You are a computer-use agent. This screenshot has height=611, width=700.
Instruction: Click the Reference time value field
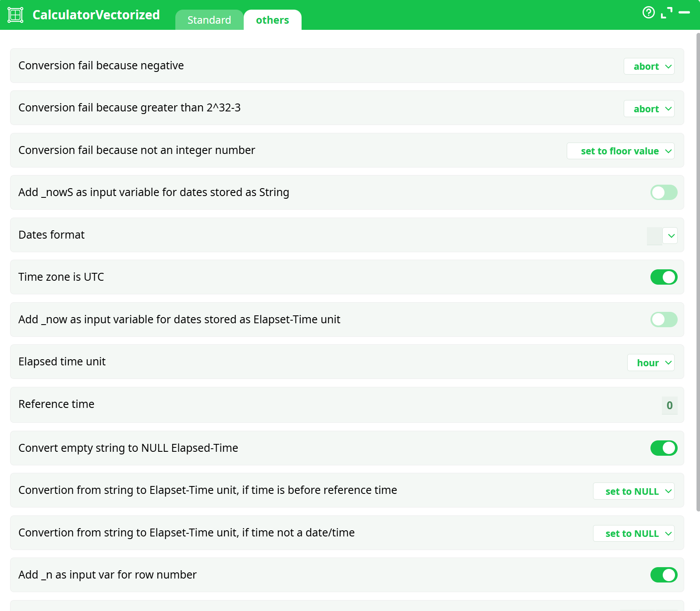coord(669,406)
